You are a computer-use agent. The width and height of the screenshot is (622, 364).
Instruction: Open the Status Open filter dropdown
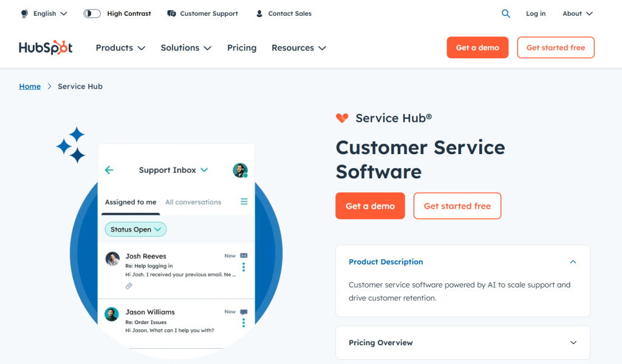(x=135, y=229)
